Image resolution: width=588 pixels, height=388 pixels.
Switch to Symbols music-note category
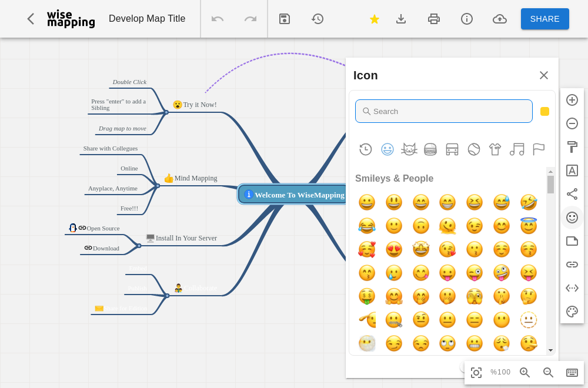pos(517,149)
